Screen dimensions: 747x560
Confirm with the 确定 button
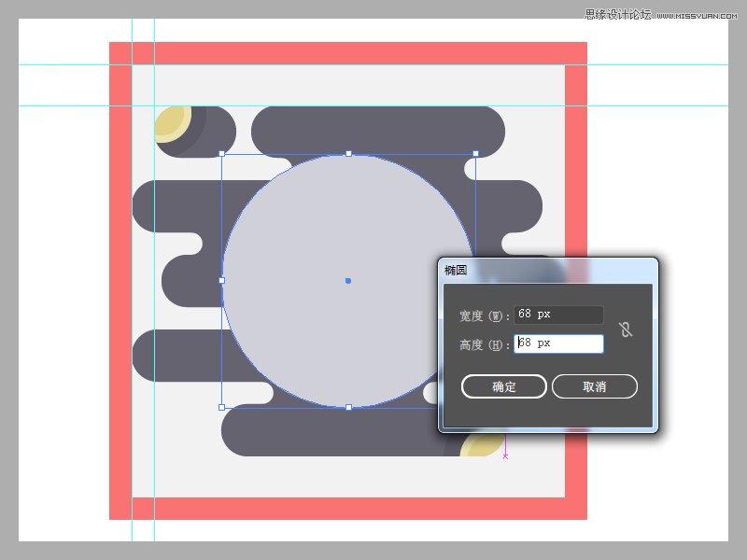point(503,386)
